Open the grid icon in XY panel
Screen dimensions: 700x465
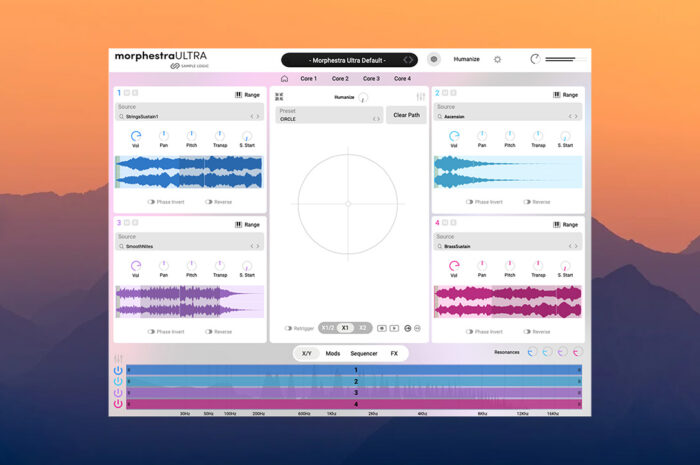(x=279, y=96)
